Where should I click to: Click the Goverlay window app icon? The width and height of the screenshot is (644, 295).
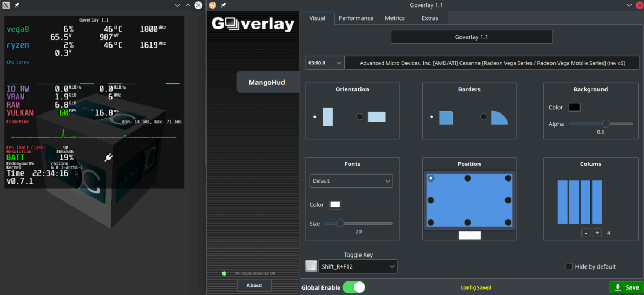(x=212, y=5)
